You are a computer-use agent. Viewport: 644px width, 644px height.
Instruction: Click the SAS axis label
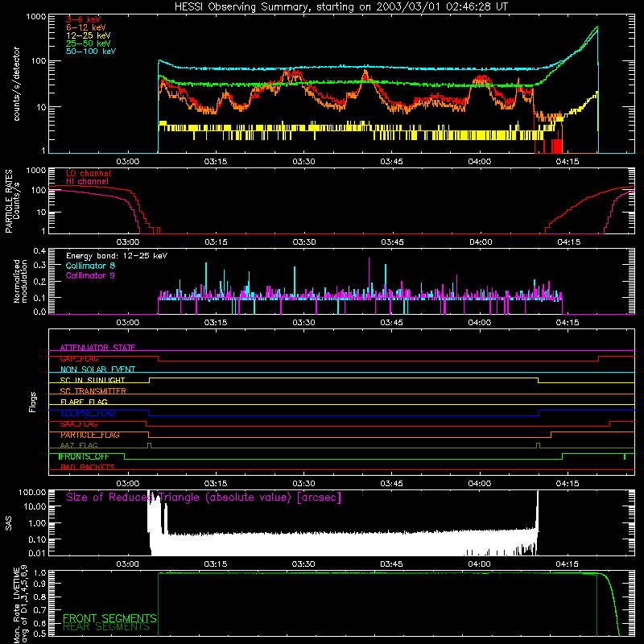coord(9,524)
